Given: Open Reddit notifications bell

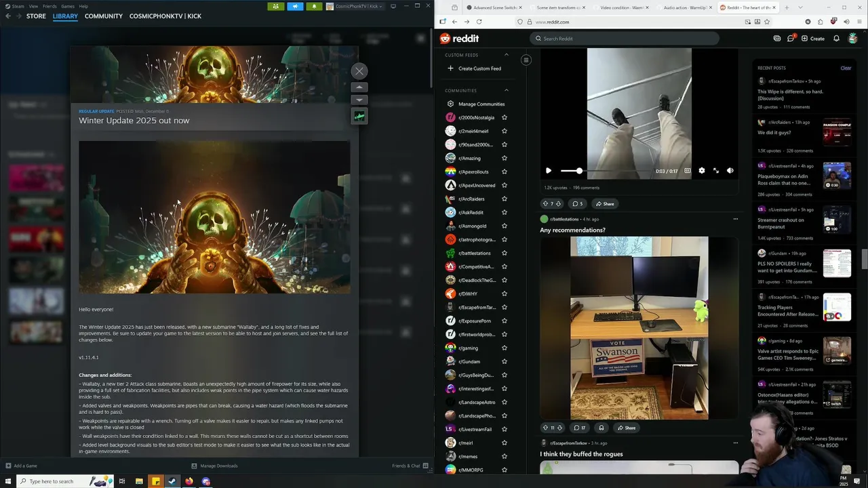Looking at the screenshot, I should 836,39.
